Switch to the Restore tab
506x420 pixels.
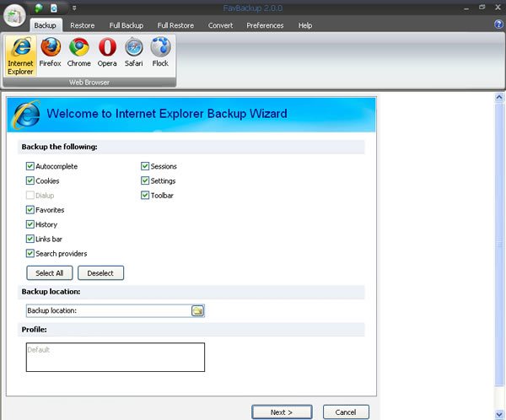(x=83, y=25)
